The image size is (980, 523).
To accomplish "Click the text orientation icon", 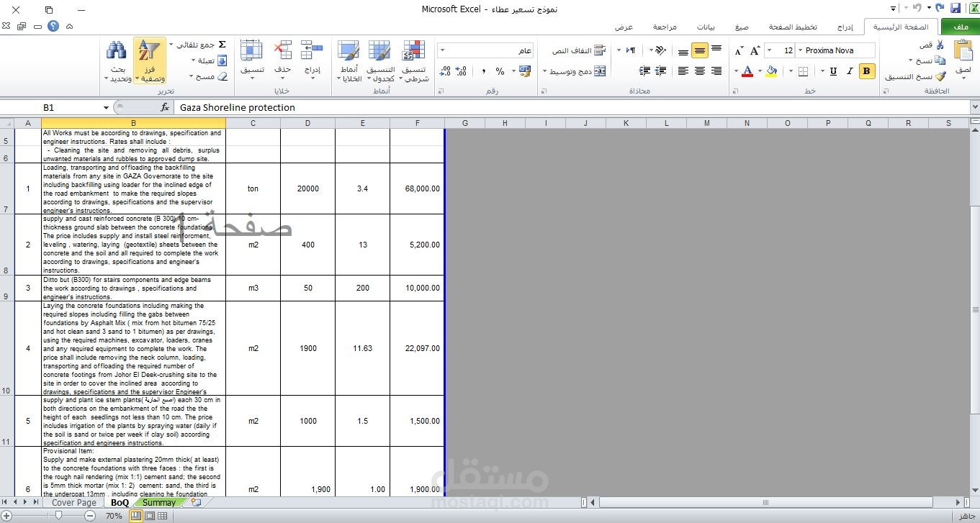I will click(660, 50).
